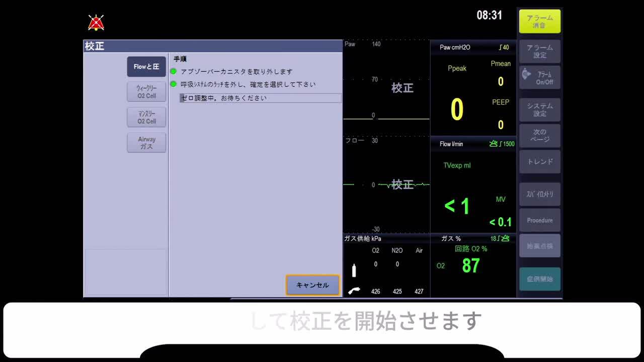Select the Airway ガス calibration tab
This screenshot has width=644, height=362.
146,143
